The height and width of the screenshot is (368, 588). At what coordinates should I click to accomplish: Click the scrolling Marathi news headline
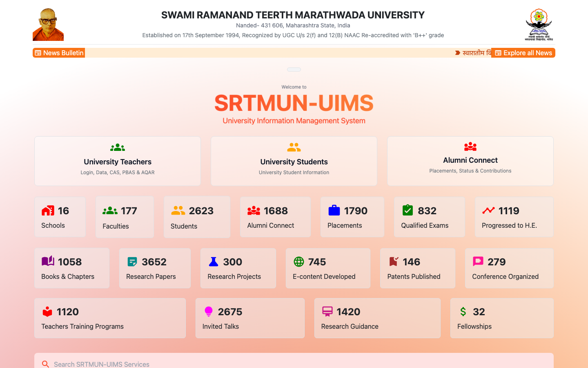[x=473, y=53]
